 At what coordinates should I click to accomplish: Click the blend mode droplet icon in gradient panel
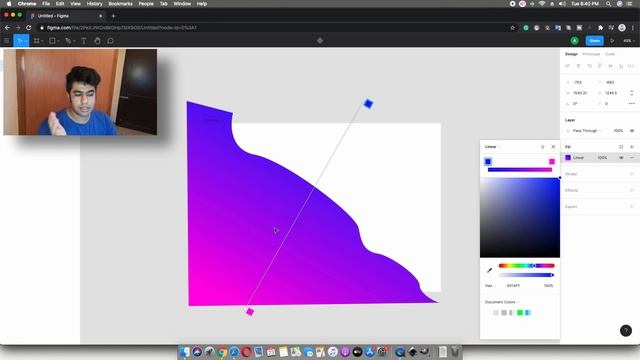(x=542, y=147)
